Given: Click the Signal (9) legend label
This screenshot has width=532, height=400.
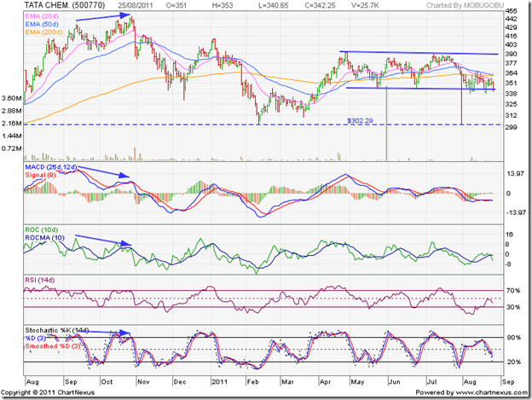Looking at the screenshot, I should 40,175.
